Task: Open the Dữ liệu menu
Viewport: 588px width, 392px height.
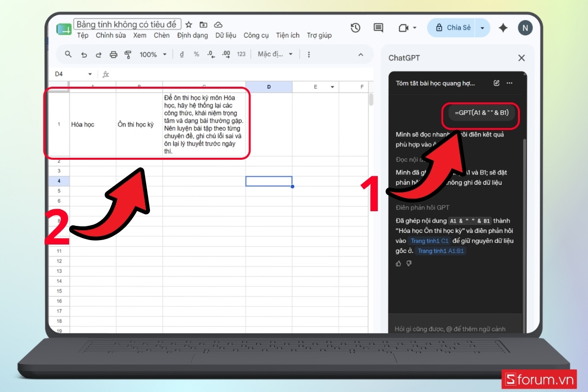Action: click(226, 35)
